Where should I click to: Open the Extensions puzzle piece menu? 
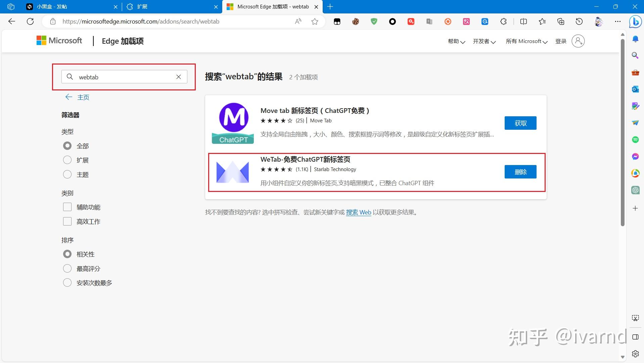point(503,21)
